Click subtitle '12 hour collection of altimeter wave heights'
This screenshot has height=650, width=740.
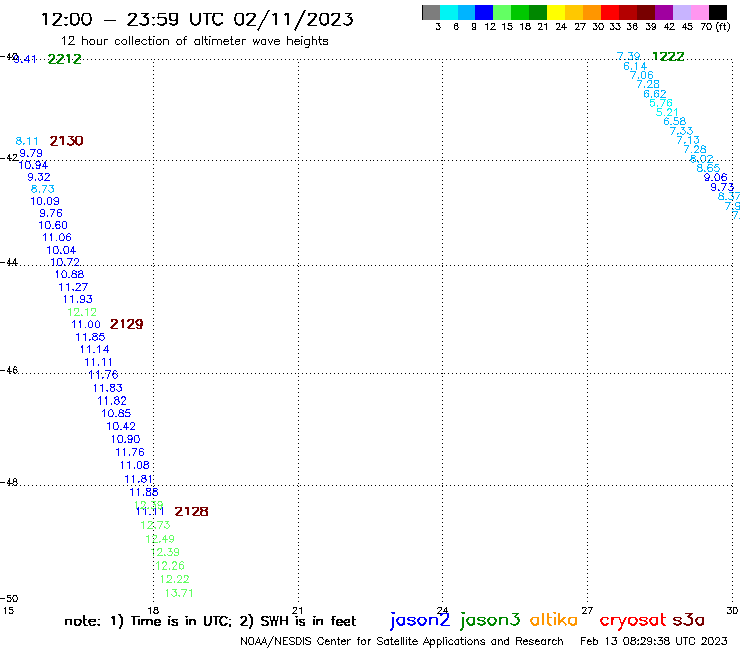(x=194, y=41)
